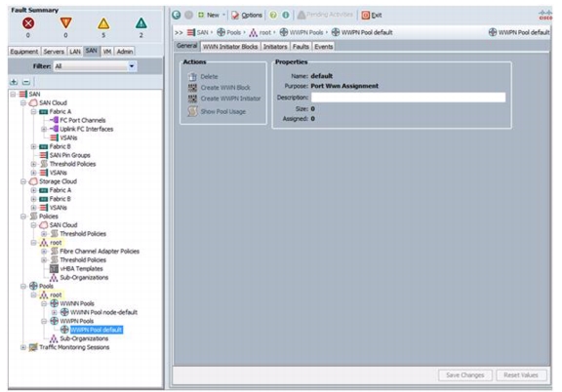Click the Delete action with trash icon
The width and height of the screenshot is (562, 392).
click(x=203, y=77)
